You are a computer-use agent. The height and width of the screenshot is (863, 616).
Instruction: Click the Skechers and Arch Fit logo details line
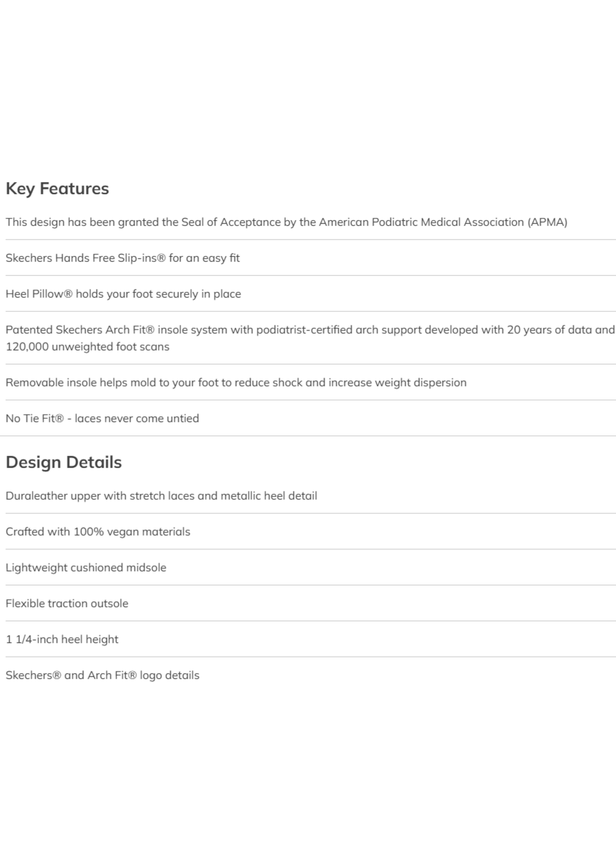pyautogui.click(x=103, y=675)
